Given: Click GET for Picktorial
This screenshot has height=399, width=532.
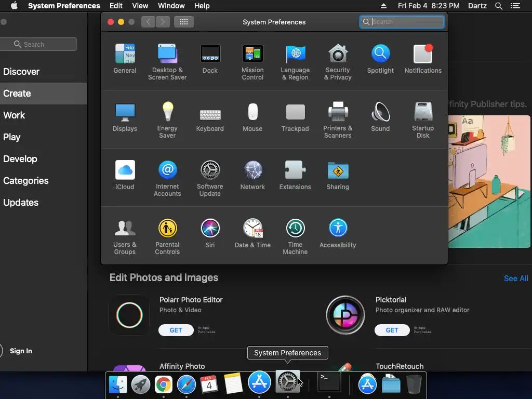Looking at the screenshot, I should [x=392, y=330].
